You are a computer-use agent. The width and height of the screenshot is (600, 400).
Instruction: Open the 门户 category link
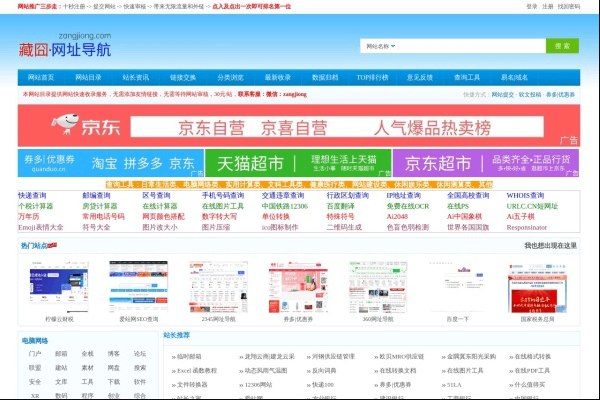[x=35, y=354]
